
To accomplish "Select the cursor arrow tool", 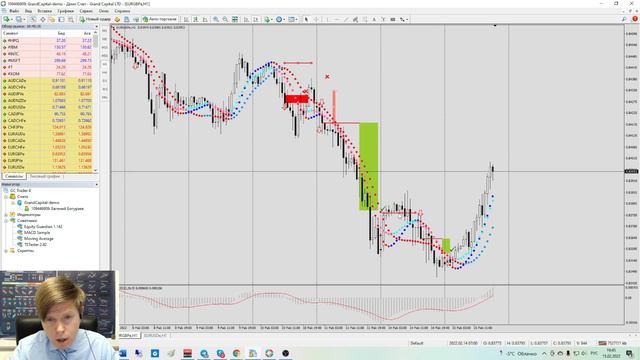I will pyautogui.click(x=307, y=19).
